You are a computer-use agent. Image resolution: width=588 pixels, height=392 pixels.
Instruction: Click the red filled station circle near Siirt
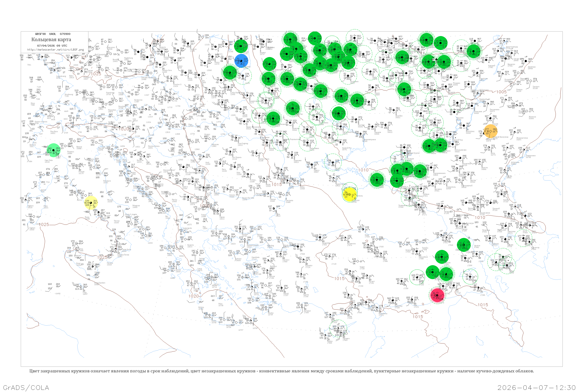coord(437,296)
